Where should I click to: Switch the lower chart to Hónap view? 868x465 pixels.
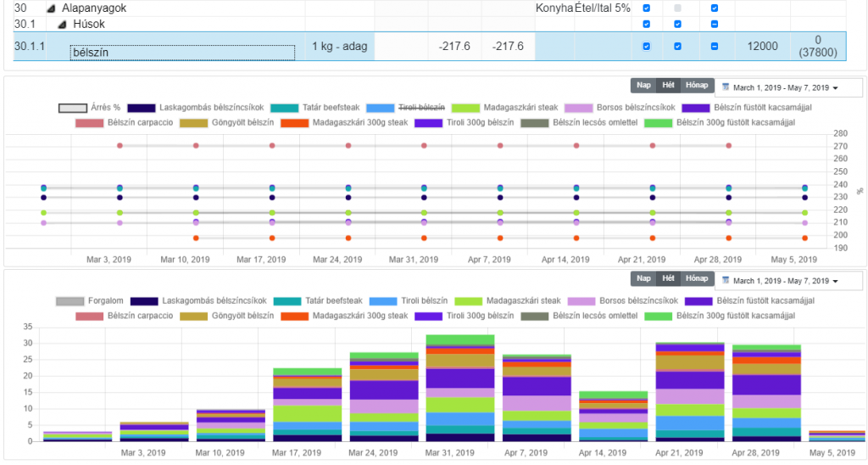click(x=696, y=279)
